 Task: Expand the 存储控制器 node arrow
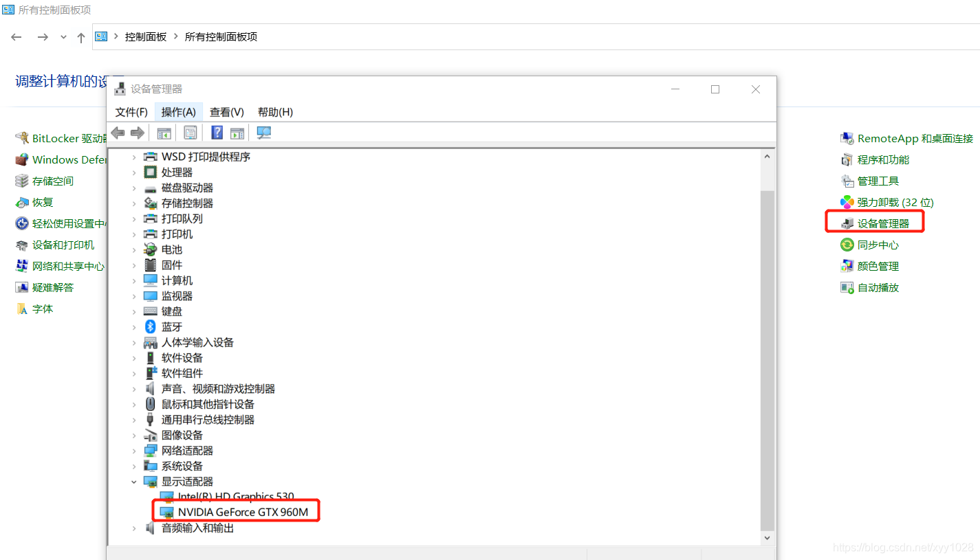[134, 203]
